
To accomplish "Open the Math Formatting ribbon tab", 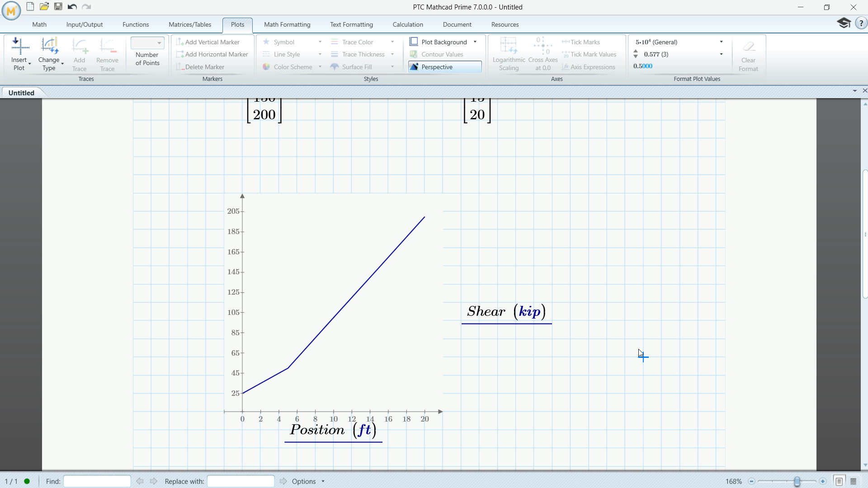I will (x=287, y=24).
